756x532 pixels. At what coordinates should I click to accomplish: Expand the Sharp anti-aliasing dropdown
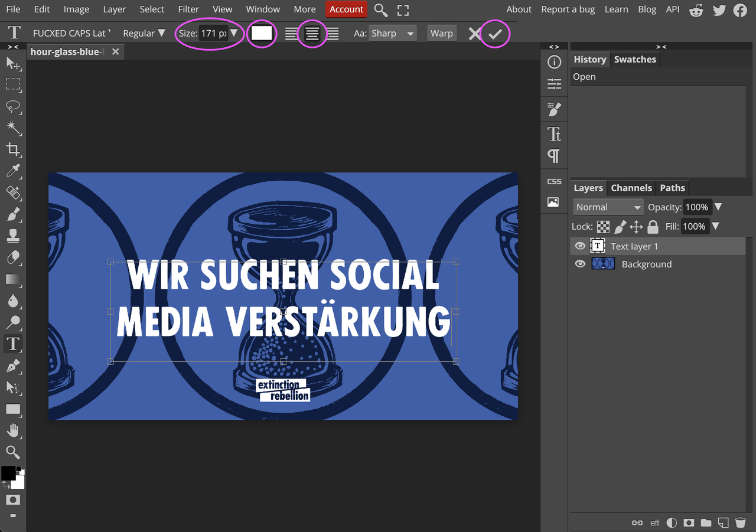click(x=392, y=34)
